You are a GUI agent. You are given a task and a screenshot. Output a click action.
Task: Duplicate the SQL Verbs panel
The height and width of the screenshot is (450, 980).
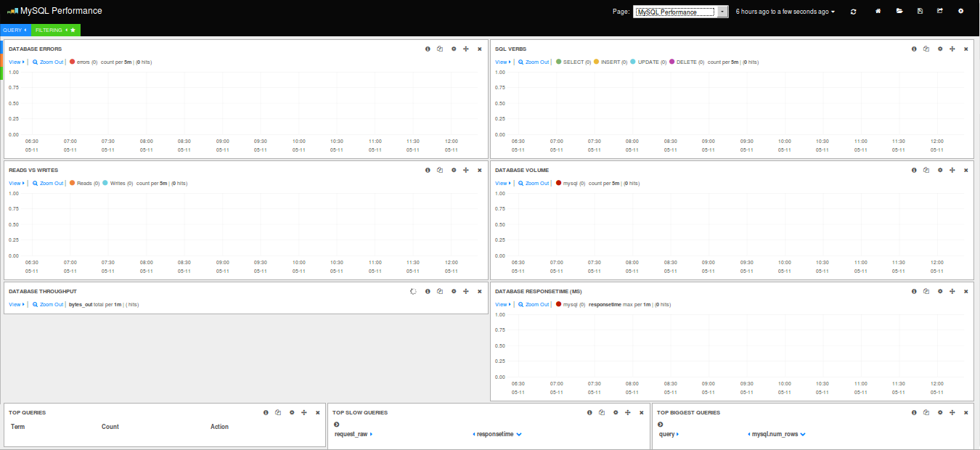point(926,49)
